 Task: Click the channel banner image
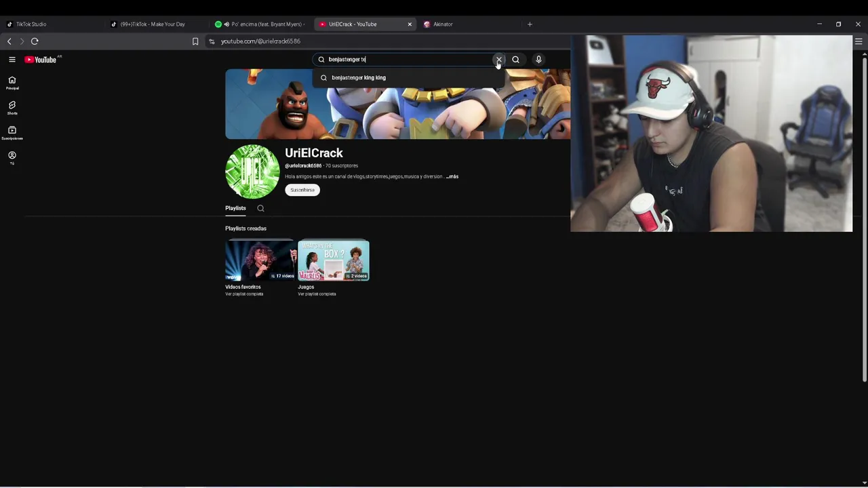(397, 104)
